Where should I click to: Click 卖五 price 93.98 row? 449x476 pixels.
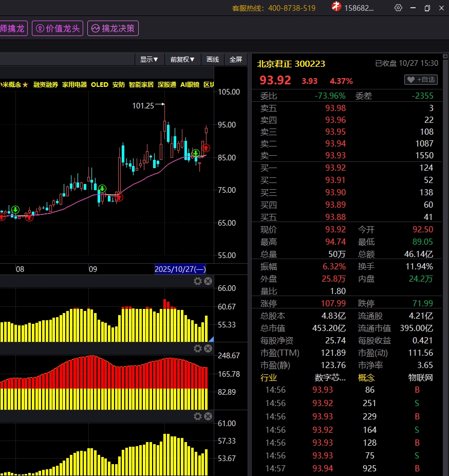[347, 108]
